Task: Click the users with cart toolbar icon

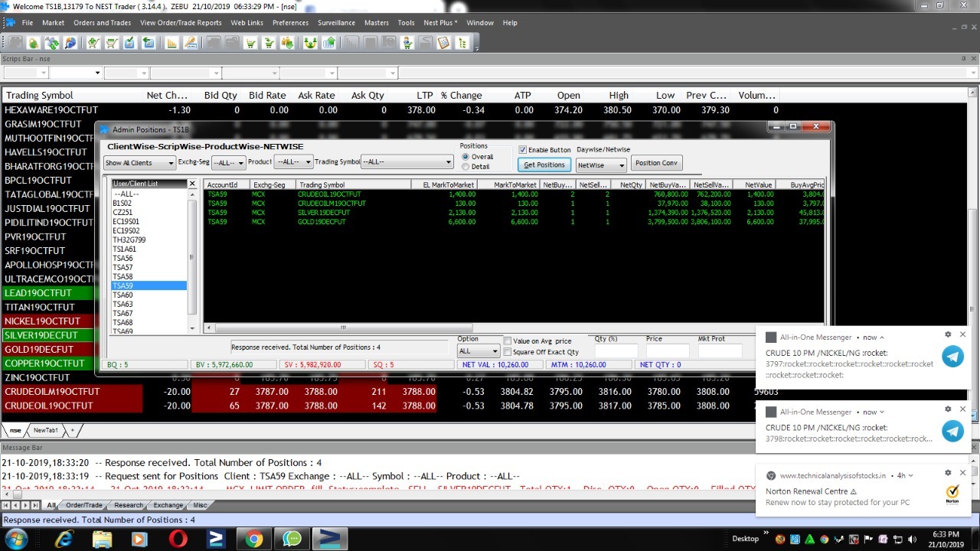Action: [x=287, y=43]
